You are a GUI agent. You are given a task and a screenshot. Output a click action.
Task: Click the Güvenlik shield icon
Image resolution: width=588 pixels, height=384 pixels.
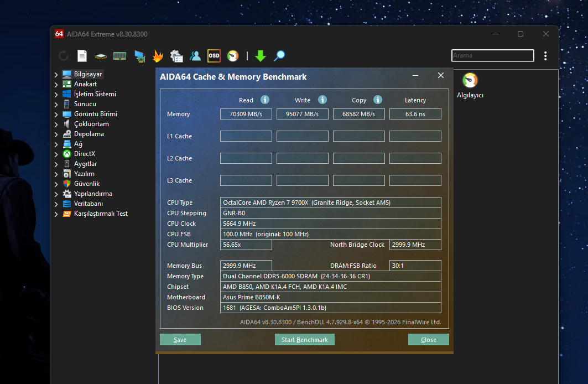(x=67, y=184)
